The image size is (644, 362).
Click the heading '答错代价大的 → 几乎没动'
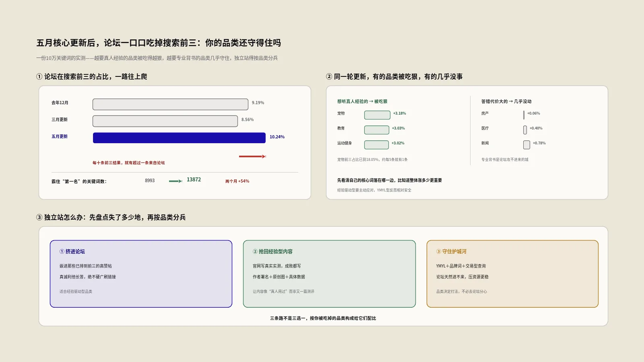[506, 101]
